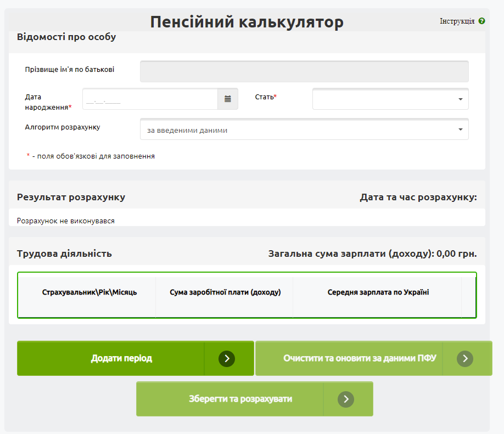This screenshot has width=504, height=434.
Task: Focus the Дата народження input field
Action: point(150,99)
